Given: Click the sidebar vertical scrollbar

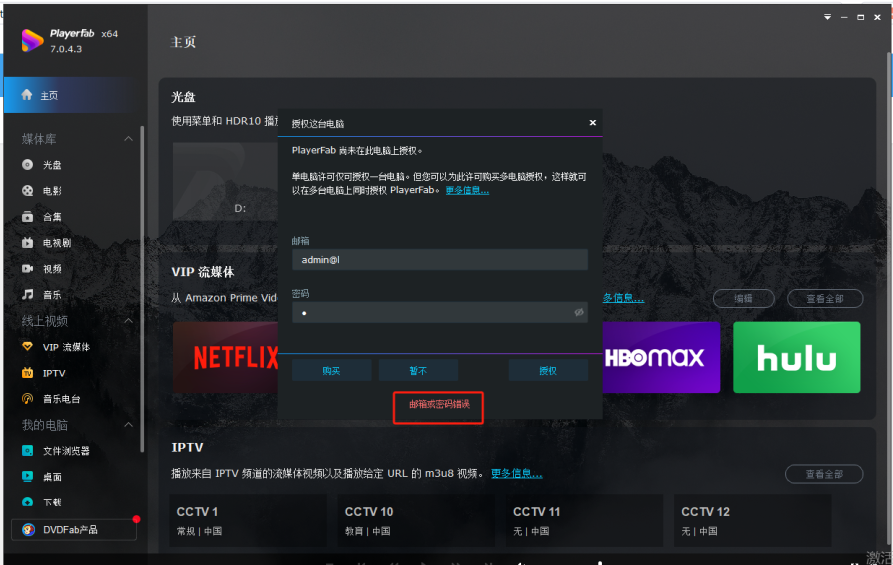Looking at the screenshot, I should 142,289.
